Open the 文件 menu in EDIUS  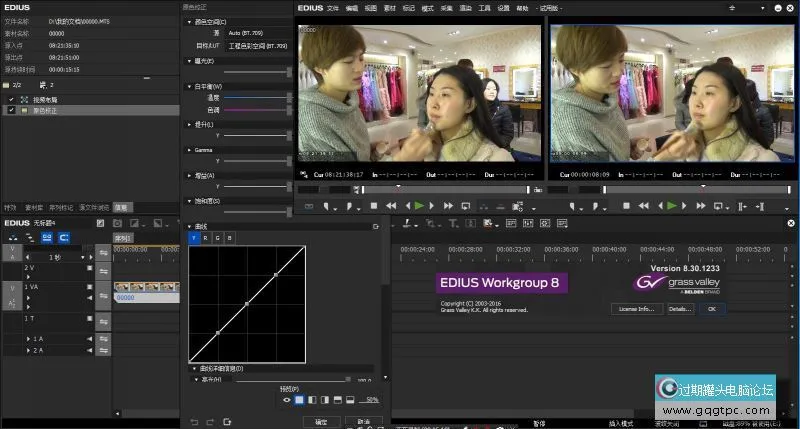coord(332,7)
